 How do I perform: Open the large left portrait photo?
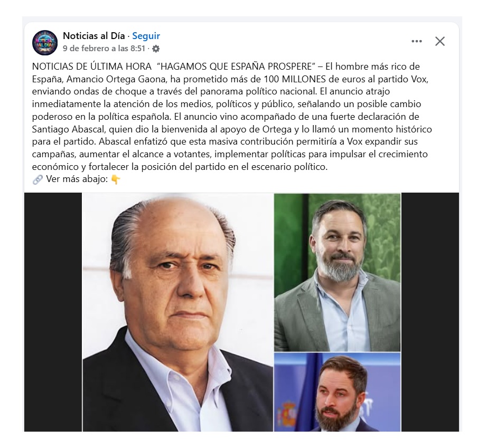tap(177, 312)
